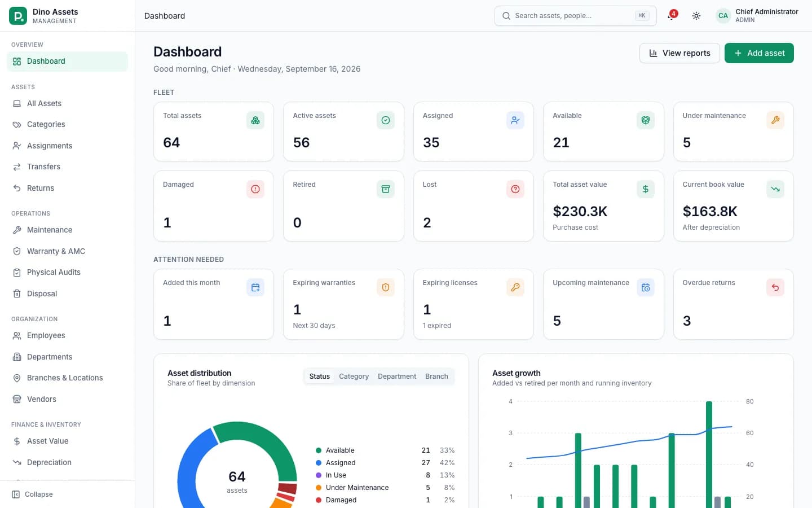Click the Expiring licenses key icon
This screenshot has height=508, width=812.
[515, 287]
